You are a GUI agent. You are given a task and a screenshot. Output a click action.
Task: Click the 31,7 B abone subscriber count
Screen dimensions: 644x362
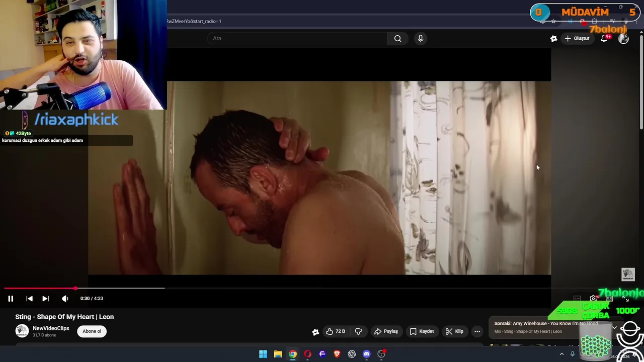44,335
